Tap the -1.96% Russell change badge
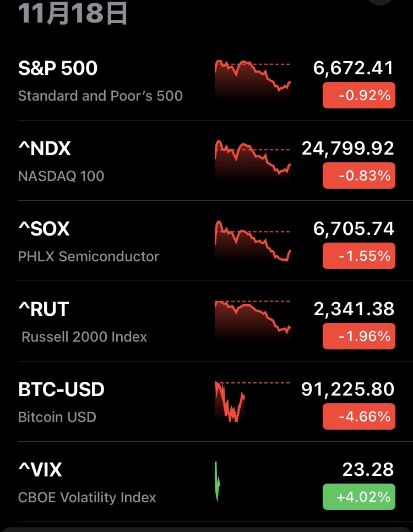 (x=358, y=337)
